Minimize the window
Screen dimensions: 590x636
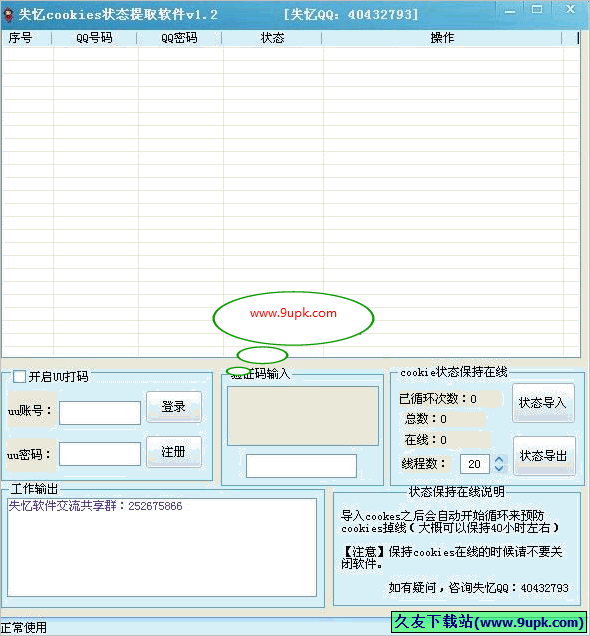click(510, 11)
